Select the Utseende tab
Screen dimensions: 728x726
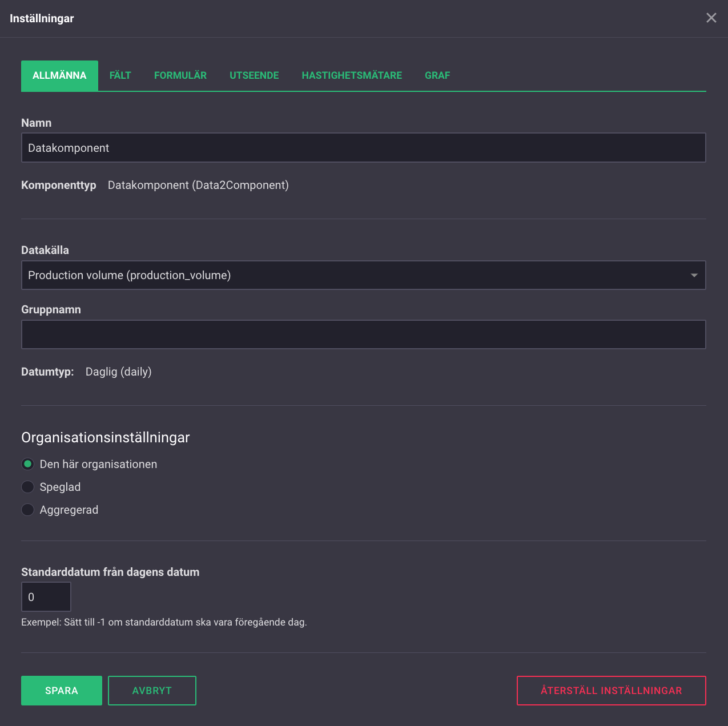click(254, 75)
